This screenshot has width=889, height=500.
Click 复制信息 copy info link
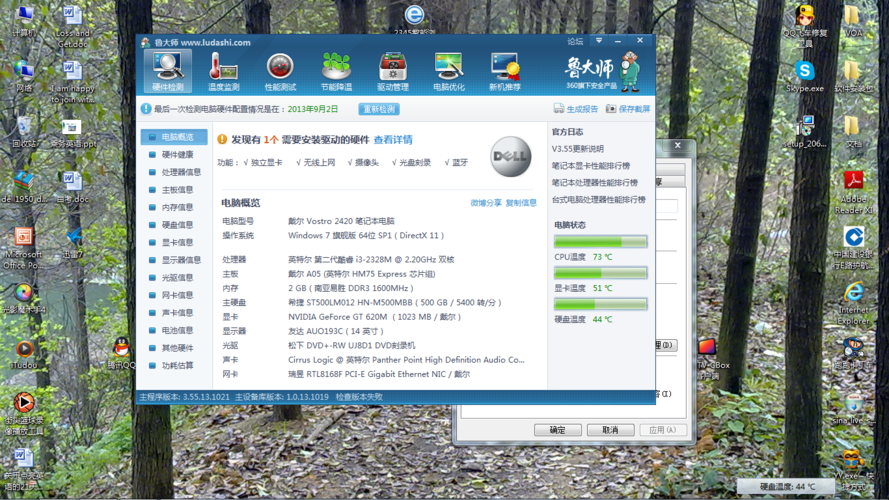[521, 203]
